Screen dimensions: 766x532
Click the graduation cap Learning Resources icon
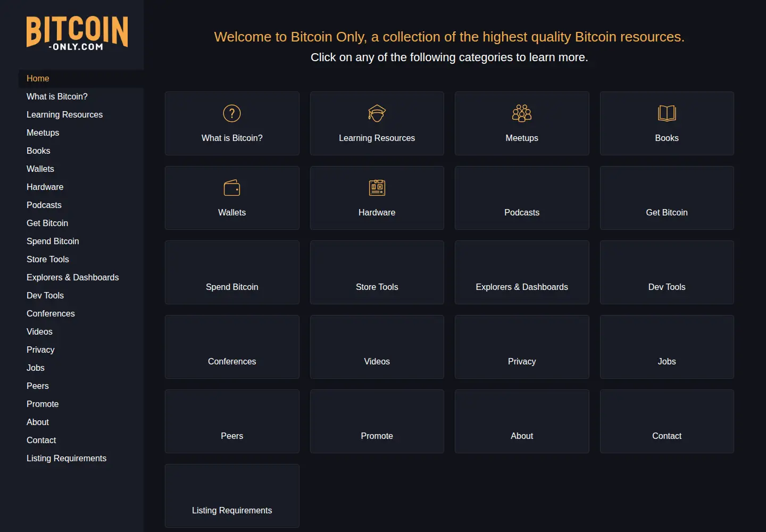[377, 113]
